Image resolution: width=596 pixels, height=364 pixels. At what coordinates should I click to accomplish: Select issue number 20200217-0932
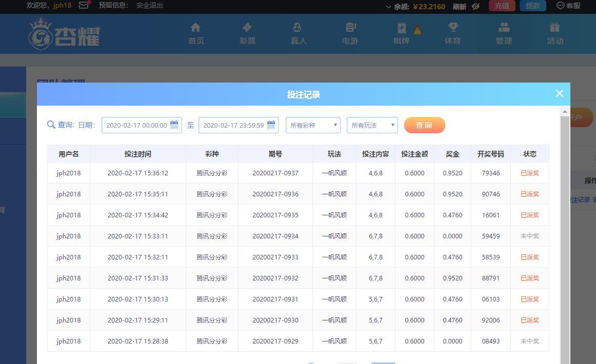tap(275, 278)
